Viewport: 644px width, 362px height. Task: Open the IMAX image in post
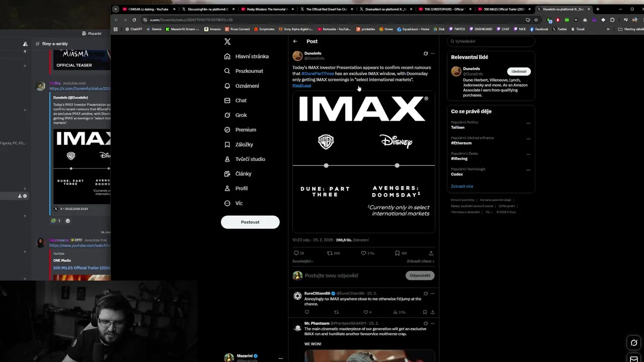tap(364, 161)
